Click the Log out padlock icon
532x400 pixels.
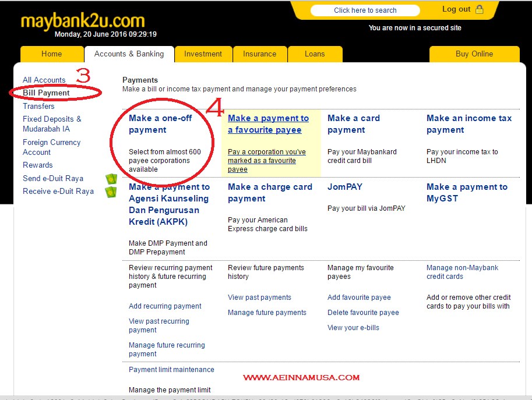479,9
